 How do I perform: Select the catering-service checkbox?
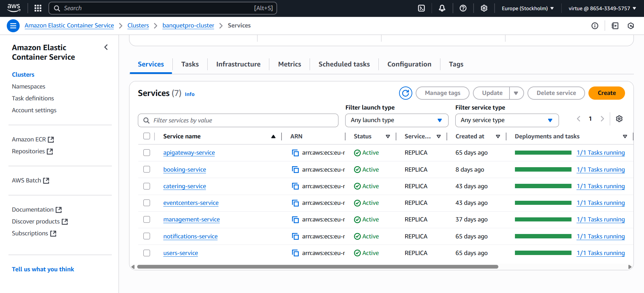[x=147, y=186]
